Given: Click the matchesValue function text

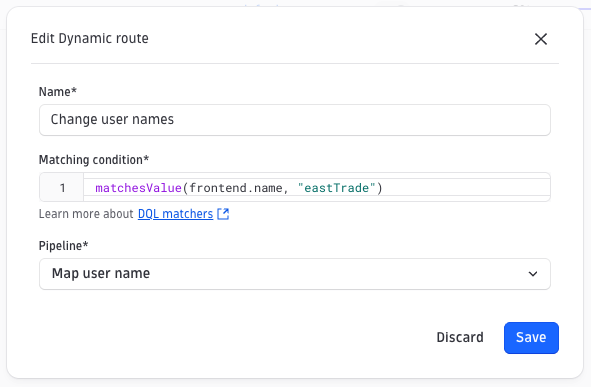Looking at the screenshot, I should click(x=138, y=188).
